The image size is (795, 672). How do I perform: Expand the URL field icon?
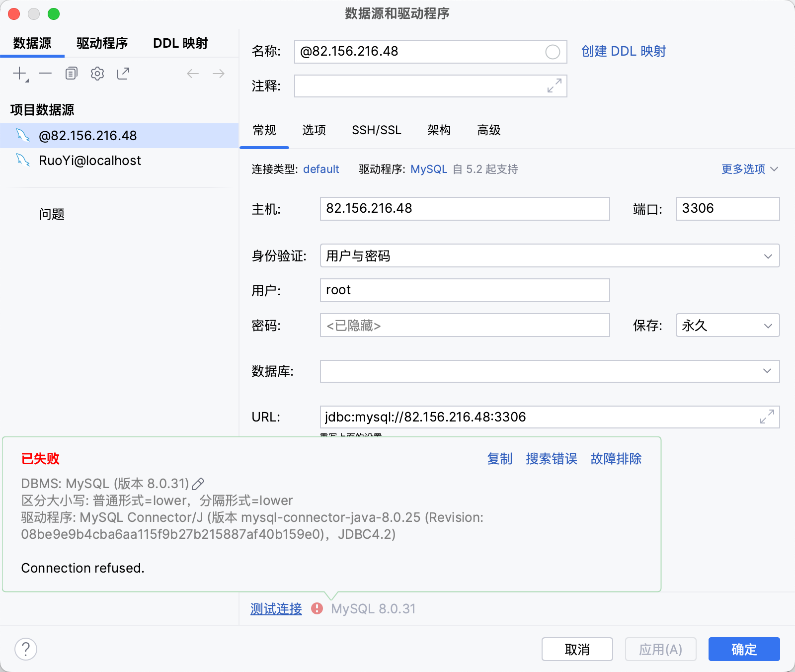pos(767,417)
